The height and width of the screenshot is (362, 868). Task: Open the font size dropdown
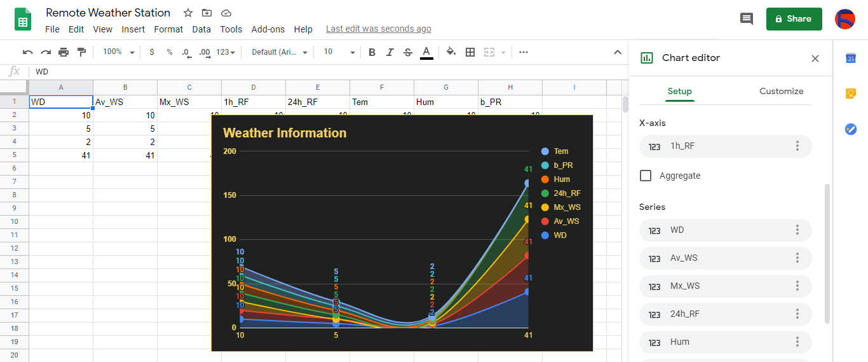click(x=339, y=52)
